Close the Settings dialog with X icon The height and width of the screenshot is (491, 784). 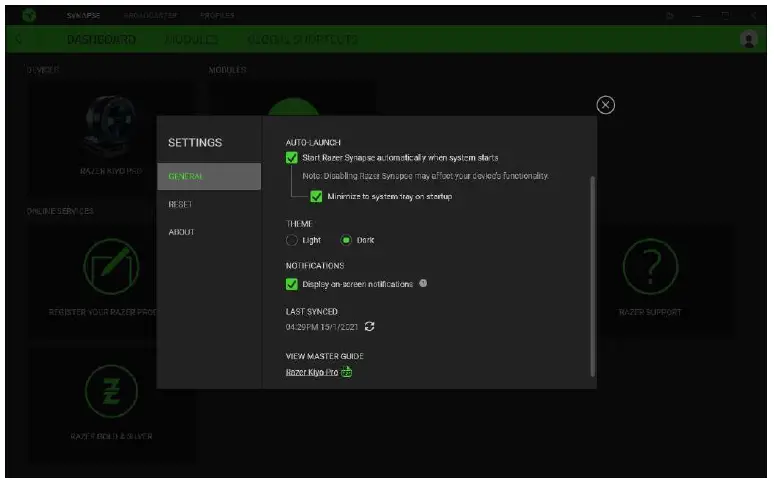tap(606, 105)
